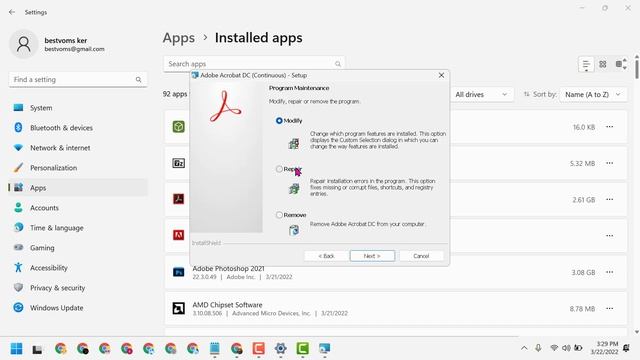The width and height of the screenshot is (640, 360).
Task: Open System via its monitor icon
Action: point(18,108)
